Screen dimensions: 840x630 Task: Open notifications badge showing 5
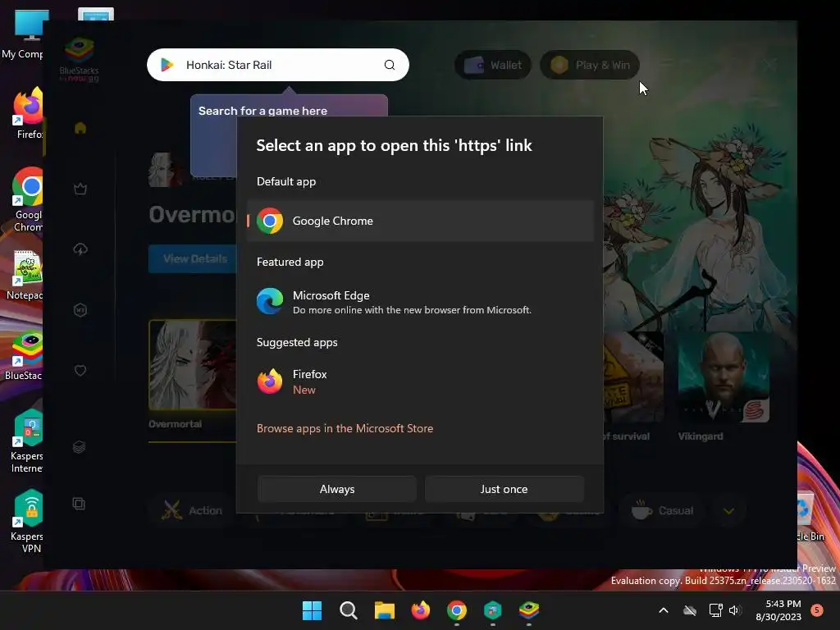817,609
